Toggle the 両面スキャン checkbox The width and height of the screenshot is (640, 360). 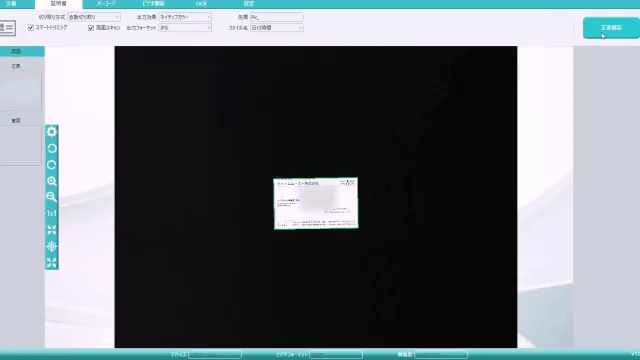coord(91,28)
